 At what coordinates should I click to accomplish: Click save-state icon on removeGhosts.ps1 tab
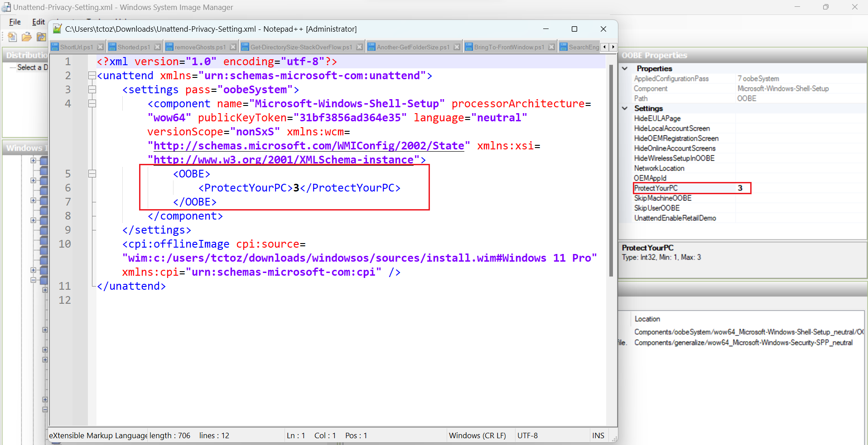(169, 47)
